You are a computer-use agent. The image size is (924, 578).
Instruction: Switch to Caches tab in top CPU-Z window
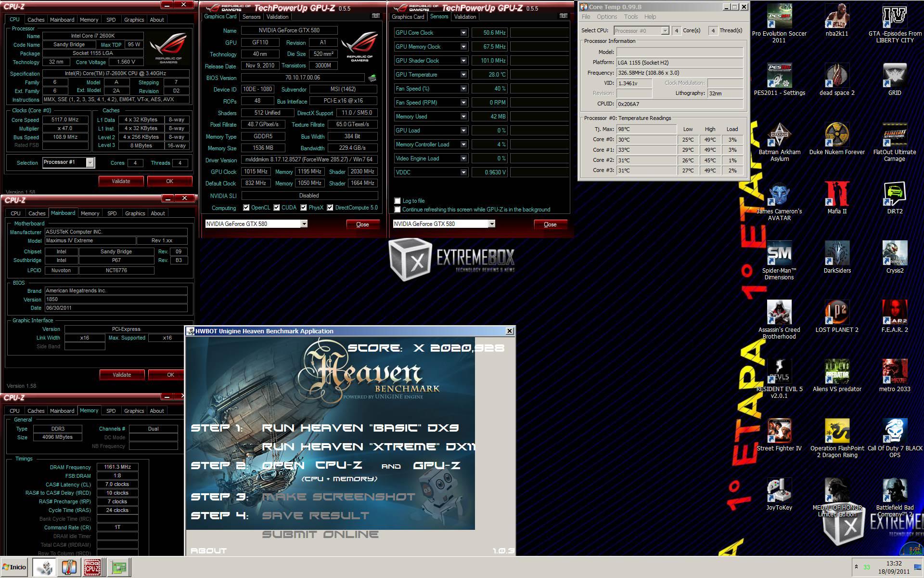[x=36, y=20]
